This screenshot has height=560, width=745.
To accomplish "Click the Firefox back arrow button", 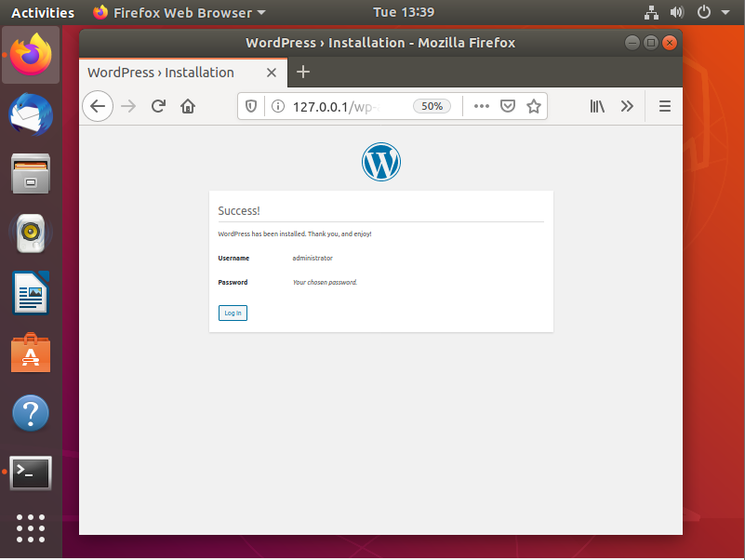I will 98,106.
